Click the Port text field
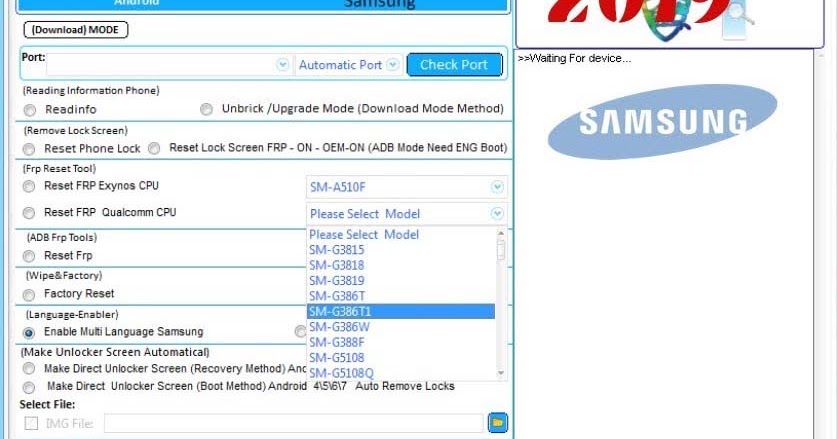 (161, 65)
